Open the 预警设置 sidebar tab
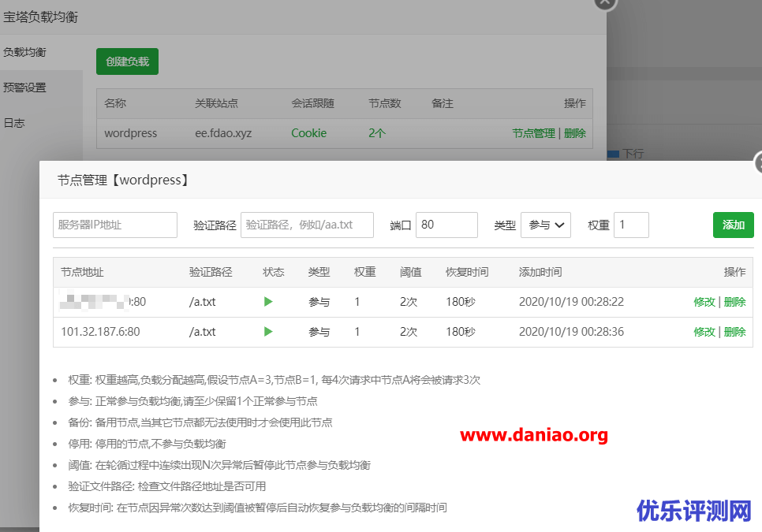 coord(24,87)
